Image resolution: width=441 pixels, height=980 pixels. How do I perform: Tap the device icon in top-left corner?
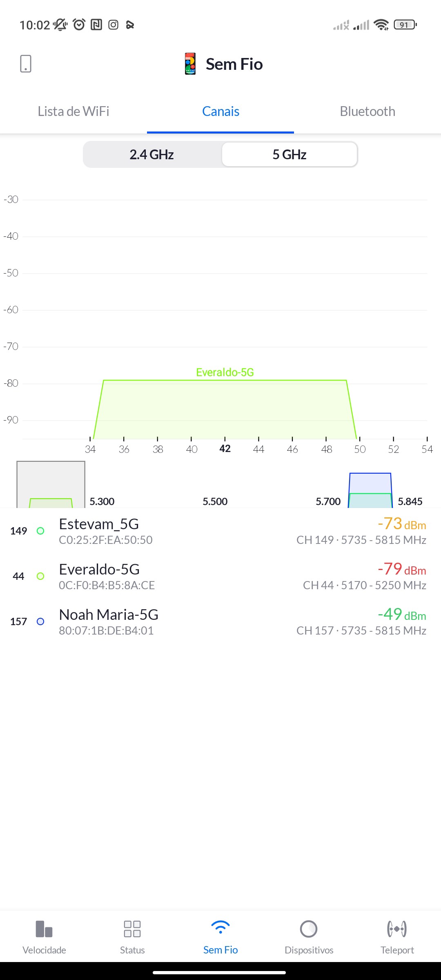tap(26, 64)
